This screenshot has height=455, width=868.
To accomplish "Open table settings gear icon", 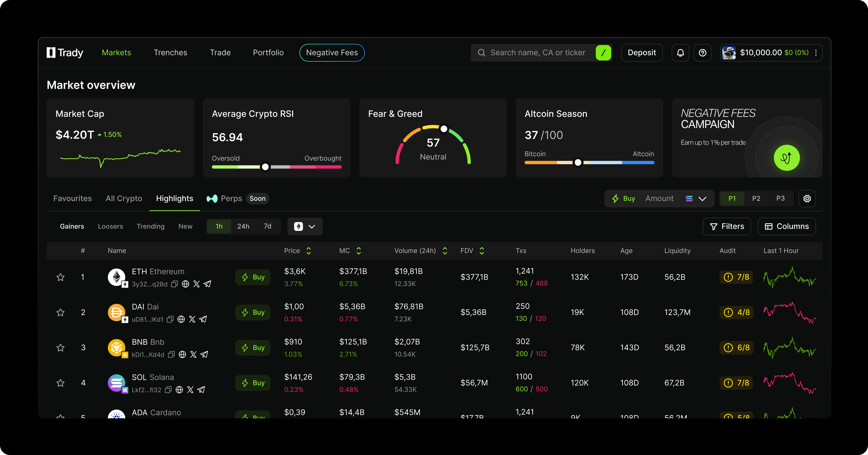I will point(807,199).
